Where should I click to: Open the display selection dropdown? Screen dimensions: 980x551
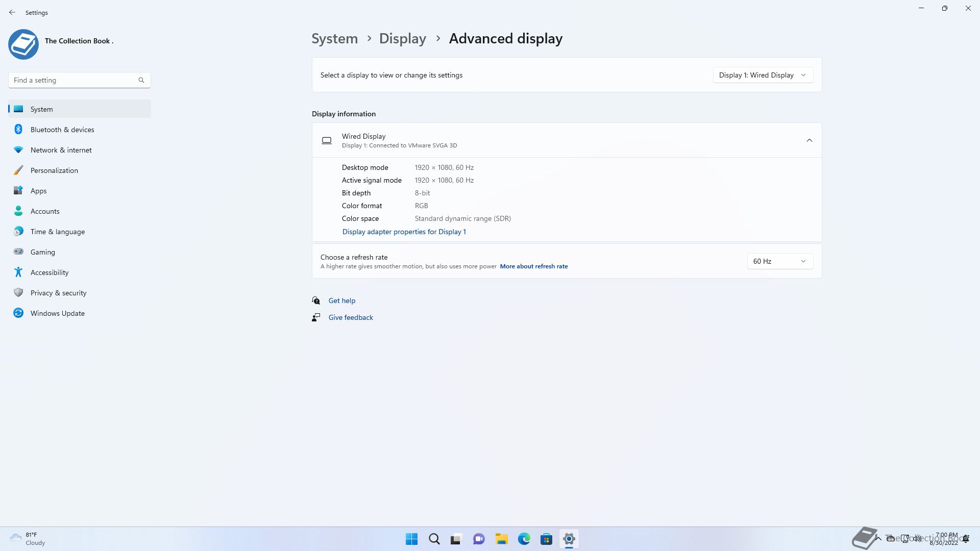click(x=763, y=75)
